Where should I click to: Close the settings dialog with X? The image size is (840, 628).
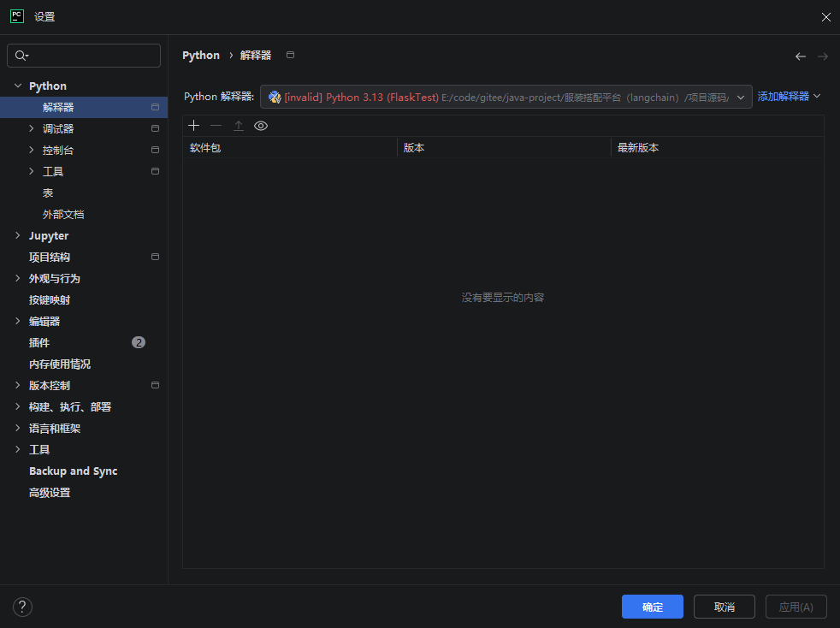point(826,17)
